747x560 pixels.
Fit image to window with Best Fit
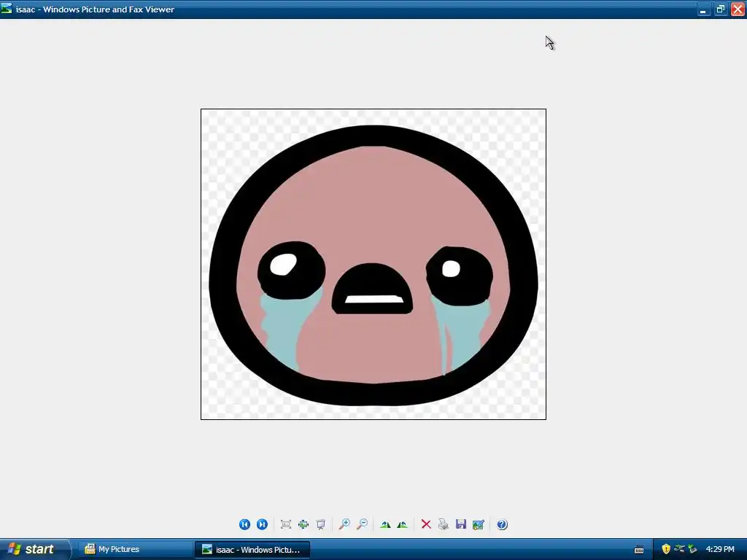[x=286, y=524]
